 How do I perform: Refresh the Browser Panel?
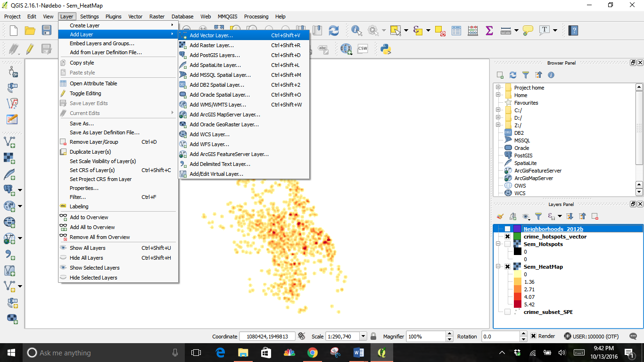pos(513,74)
